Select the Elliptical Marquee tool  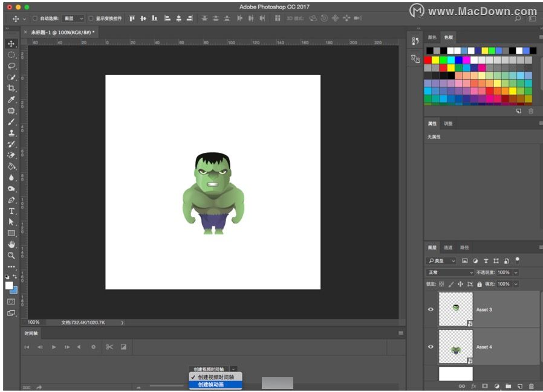[x=11, y=55]
